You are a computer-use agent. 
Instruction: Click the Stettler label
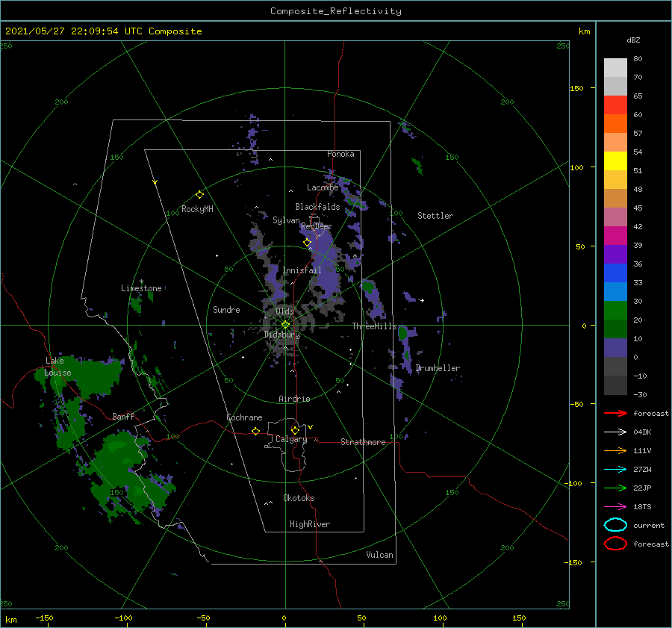tap(435, 216)
